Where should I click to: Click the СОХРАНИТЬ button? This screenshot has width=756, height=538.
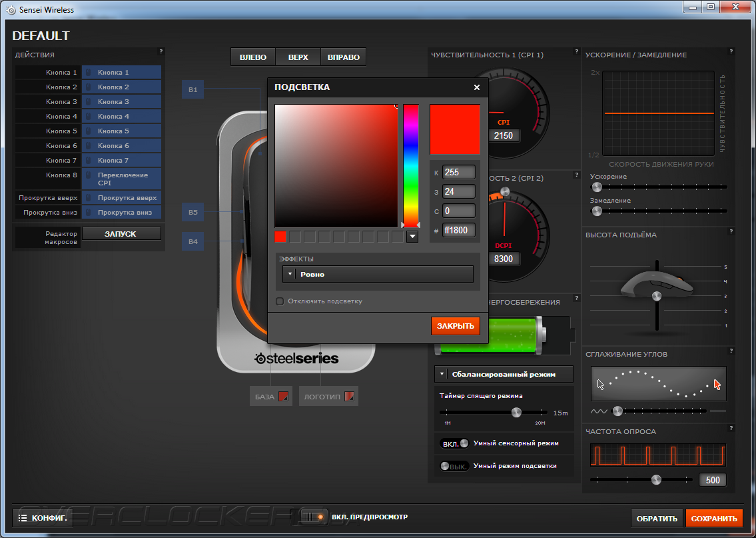click(714, 519)
